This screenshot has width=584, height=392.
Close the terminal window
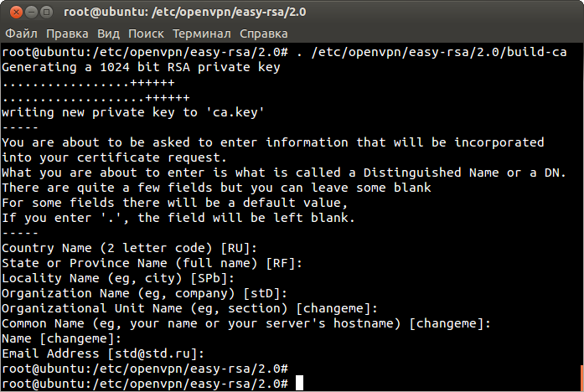click(x=16, y=13)
